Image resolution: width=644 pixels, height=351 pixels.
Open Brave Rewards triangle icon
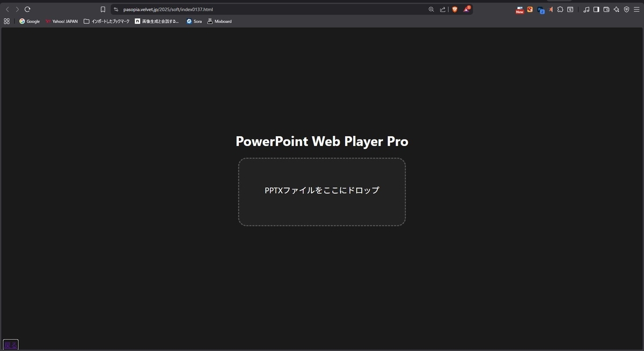tap(467, 9)
